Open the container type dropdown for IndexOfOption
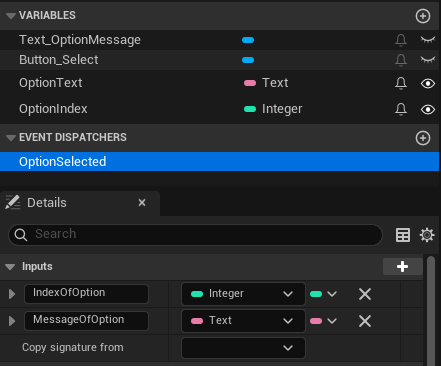This screenshot has height=366, width=441. (x=323, y=294)
